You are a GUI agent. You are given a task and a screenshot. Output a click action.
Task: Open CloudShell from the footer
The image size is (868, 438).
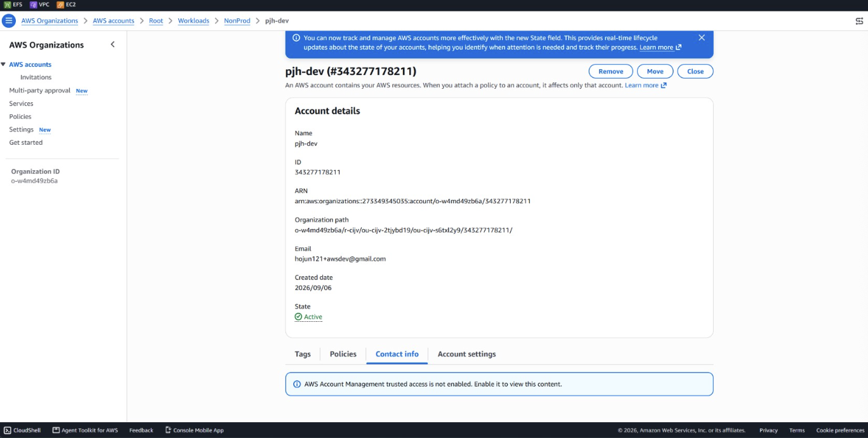22,430
